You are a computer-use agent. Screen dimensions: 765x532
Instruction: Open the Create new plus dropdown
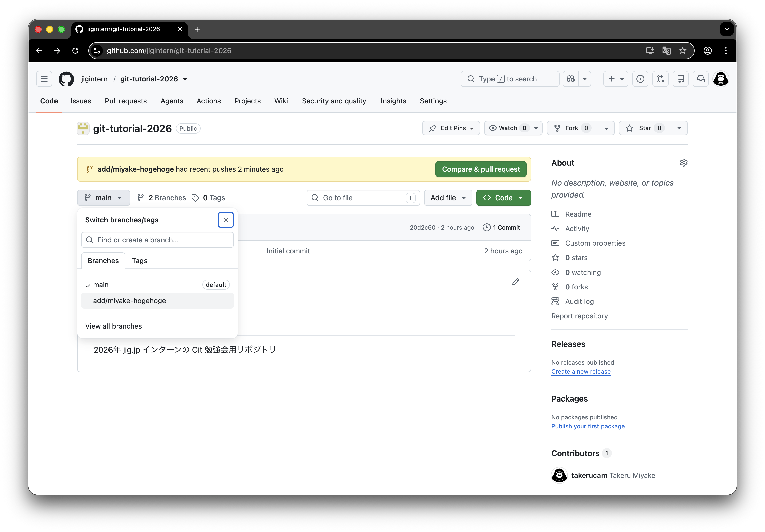pos(616,79)
